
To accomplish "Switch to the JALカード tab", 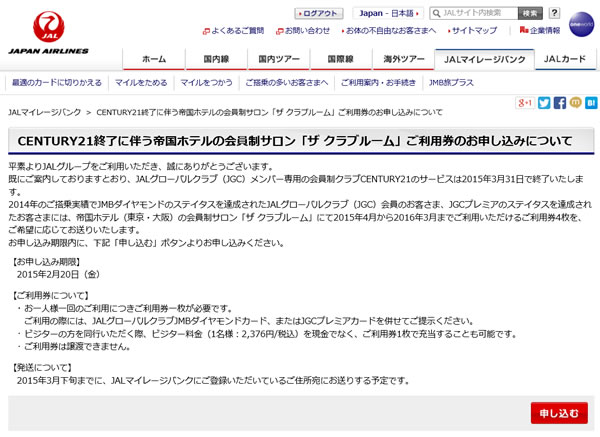I will 563,59.
